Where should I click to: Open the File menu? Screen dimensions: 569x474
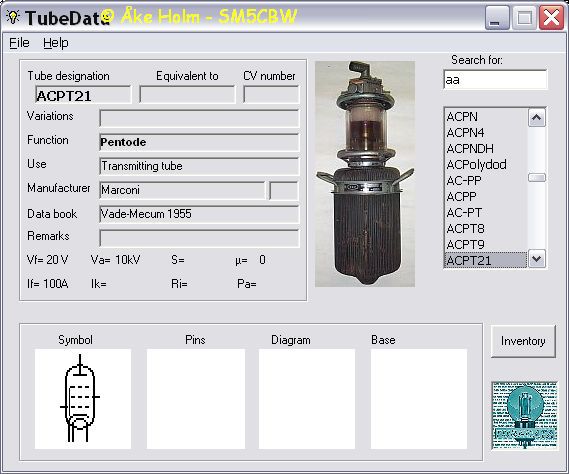[x=19, y=43]
